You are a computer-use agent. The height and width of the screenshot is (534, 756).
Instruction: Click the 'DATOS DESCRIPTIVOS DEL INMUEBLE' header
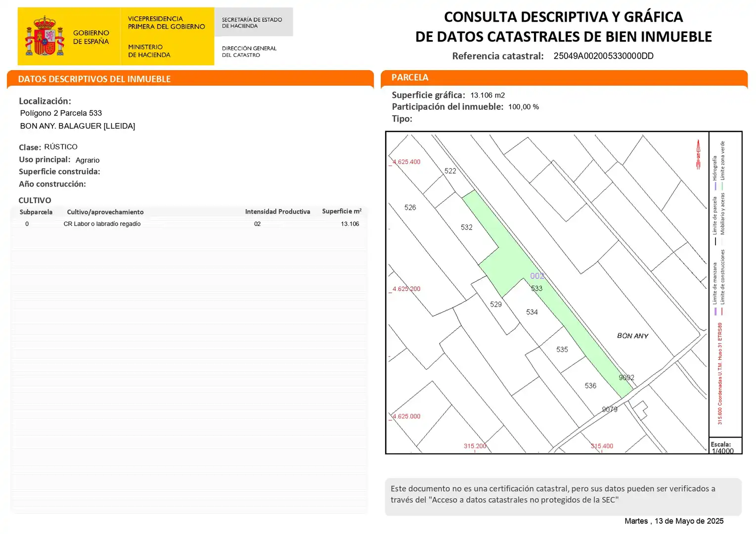[x=94, y=79]
